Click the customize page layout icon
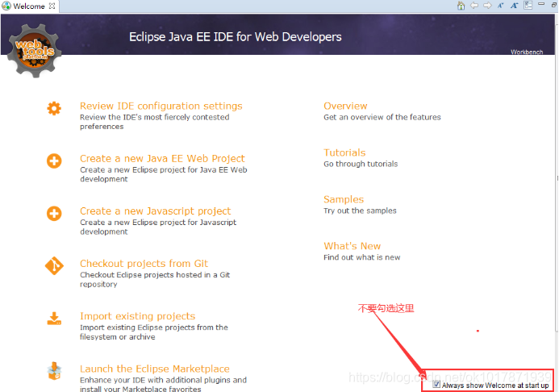559x392 pixels. coord(528,5)
